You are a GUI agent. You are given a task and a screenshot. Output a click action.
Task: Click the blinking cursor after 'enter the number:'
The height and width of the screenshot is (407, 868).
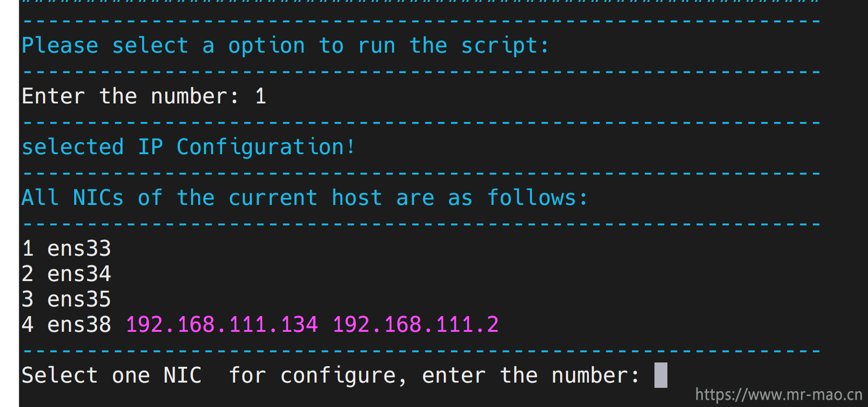point(661,375)
